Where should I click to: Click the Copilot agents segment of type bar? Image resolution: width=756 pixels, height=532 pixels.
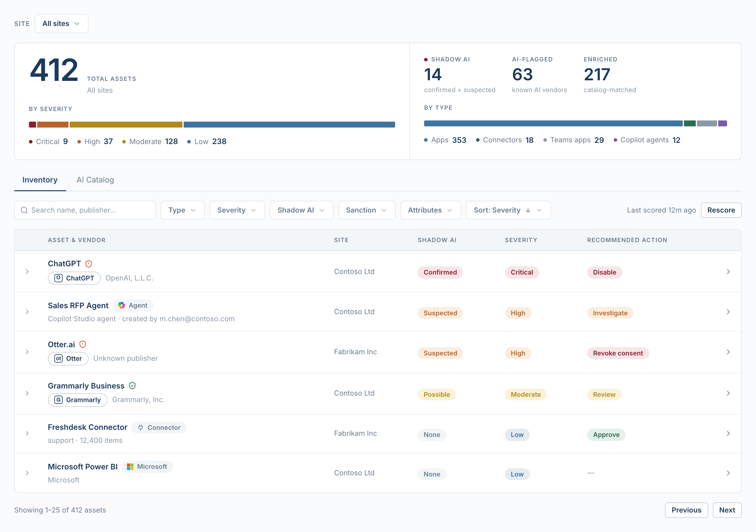(x=722, y=123)
